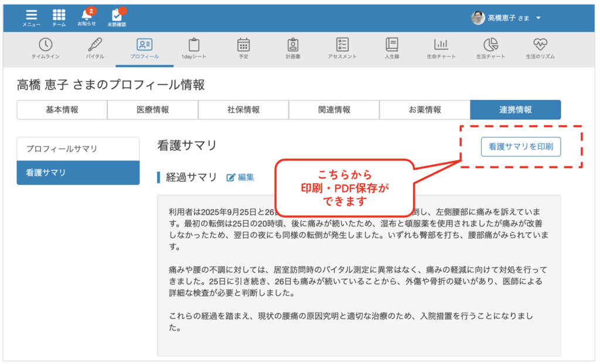Open the 計画書 document icon
The image size is (600, 364).
293,45
